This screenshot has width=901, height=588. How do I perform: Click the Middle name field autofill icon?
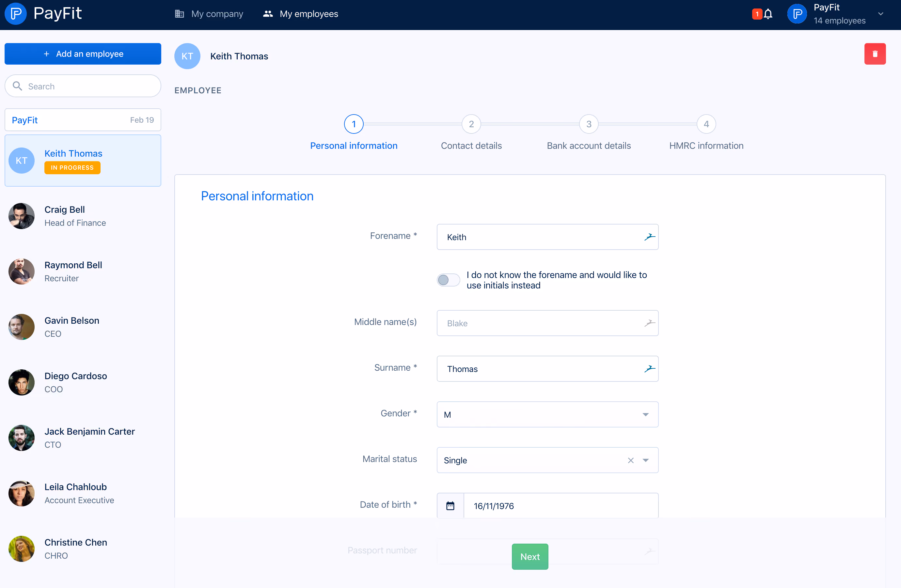pos(650,323)
